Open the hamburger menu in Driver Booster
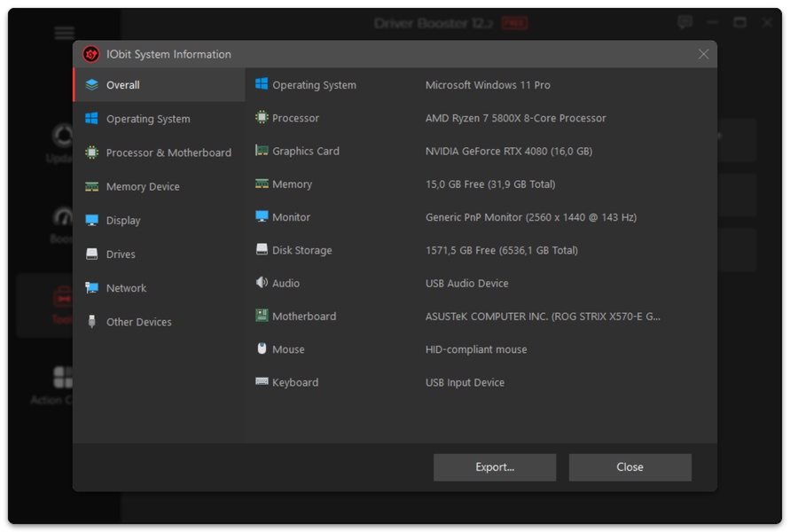 click(x=65, y=34)
